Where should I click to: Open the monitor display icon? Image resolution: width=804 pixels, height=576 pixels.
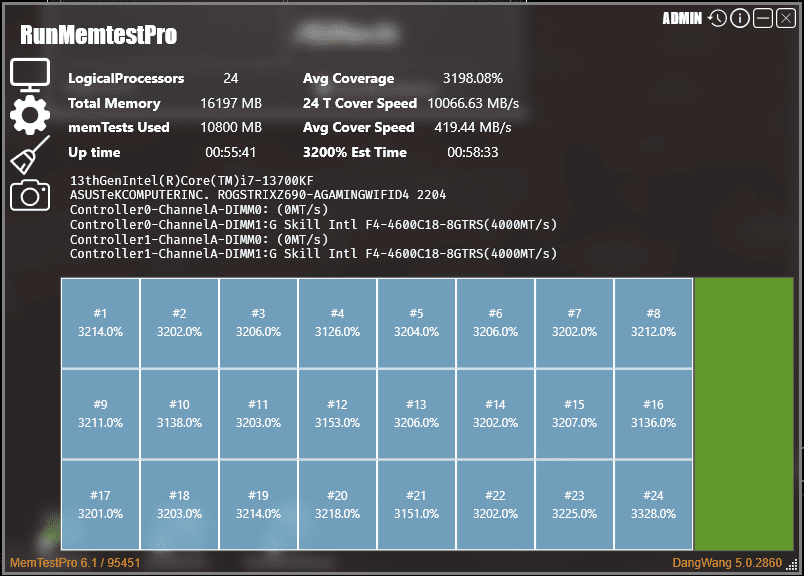click(30, 75)
